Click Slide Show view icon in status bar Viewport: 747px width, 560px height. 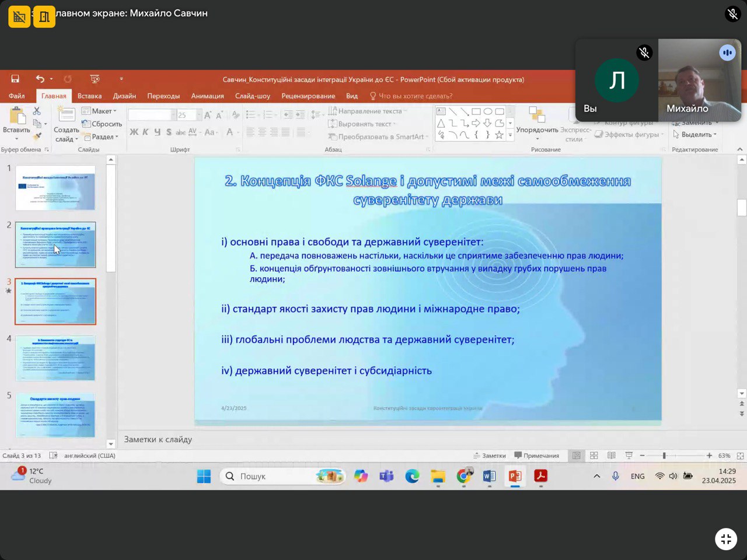(629, 456)
